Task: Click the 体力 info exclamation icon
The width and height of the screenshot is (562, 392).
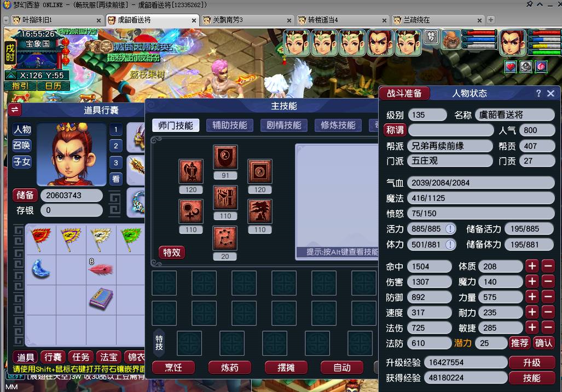Action: click(x=450, y=245)
